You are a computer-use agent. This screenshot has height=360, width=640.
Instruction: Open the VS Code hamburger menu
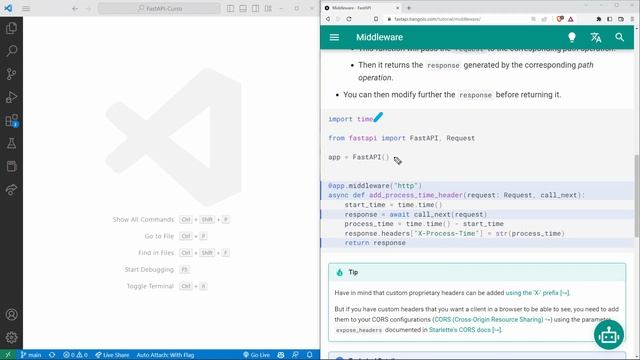tap(26, 8)
